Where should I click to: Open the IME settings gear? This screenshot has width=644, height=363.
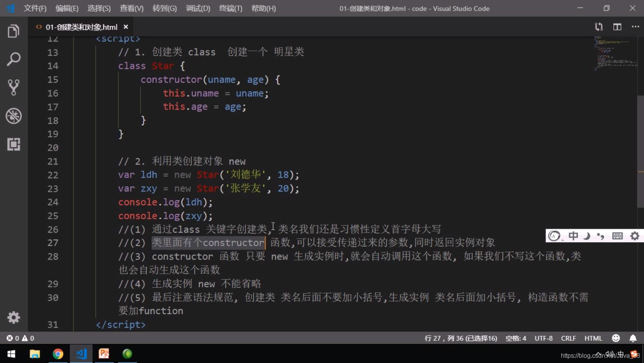point(635,236)
